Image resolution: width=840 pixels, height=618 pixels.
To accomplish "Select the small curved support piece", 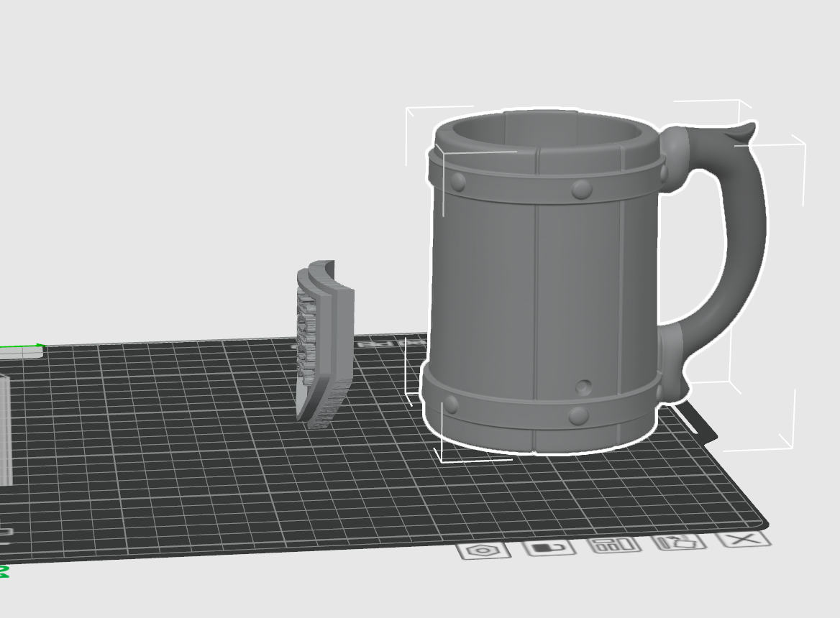I will point(324,338).
